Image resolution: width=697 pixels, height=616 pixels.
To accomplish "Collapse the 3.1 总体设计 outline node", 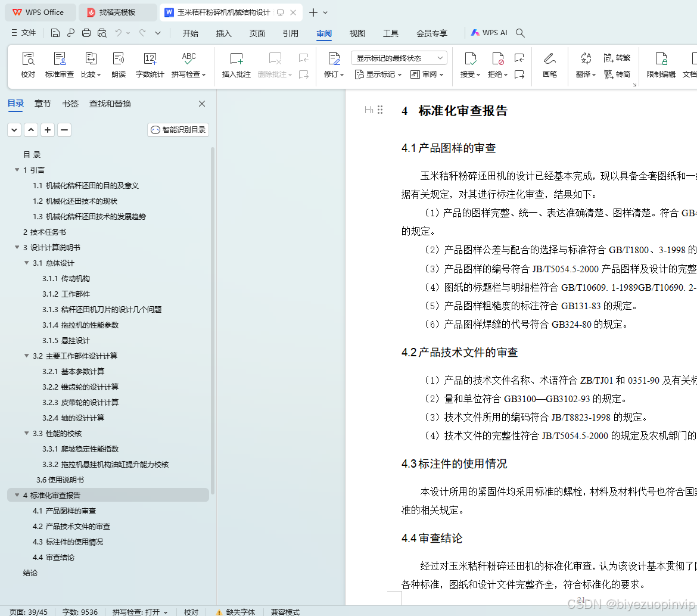I will (27, 263).
